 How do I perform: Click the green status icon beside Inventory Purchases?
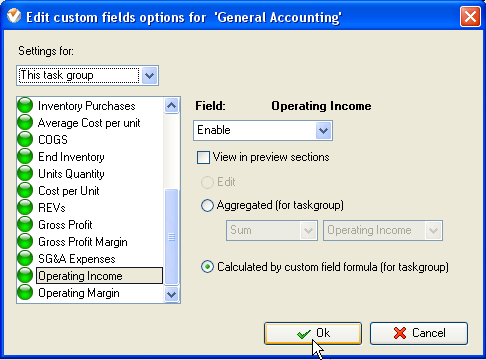point(25,105)
